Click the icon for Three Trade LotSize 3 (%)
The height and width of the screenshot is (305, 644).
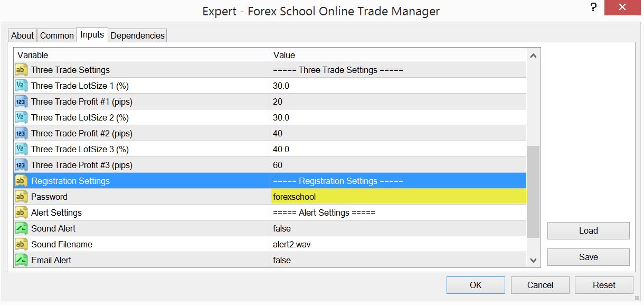pos(21,149)
